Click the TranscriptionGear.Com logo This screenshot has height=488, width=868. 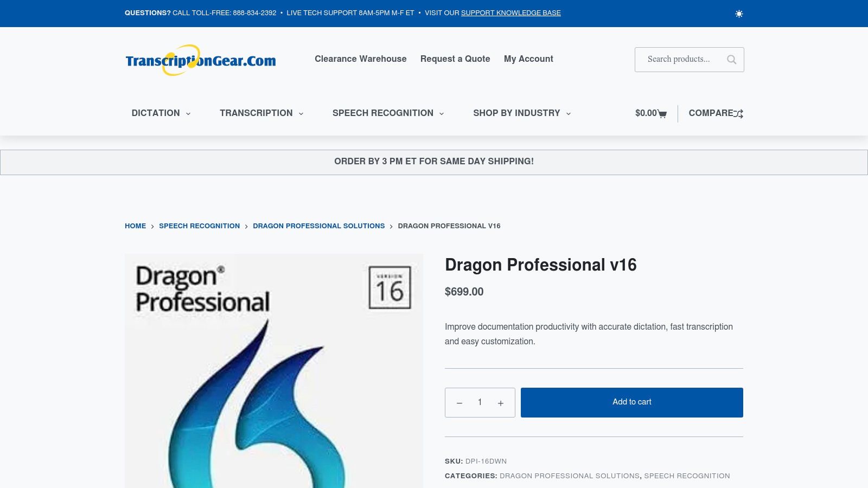200,60
